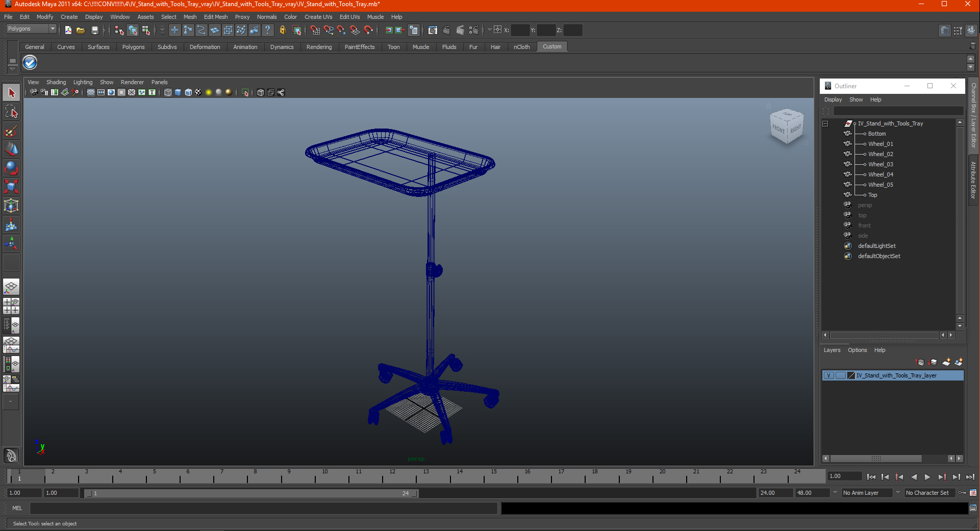
Task: Go to the start of playback range
Action: pyautogui.click(x=871, y=477)
